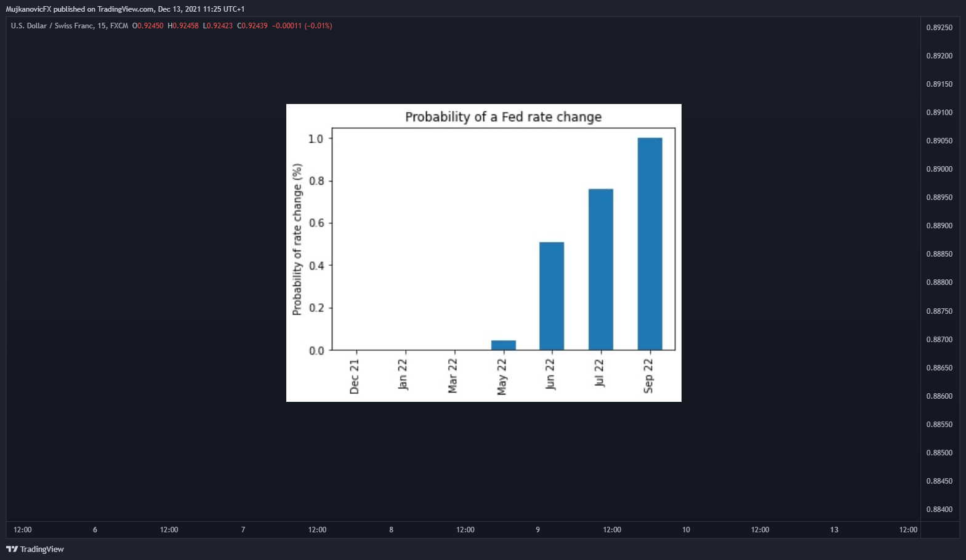This screenshot has height=560, width=966.
Task: Click price axis label 0.88650
Action: (939, 368)
